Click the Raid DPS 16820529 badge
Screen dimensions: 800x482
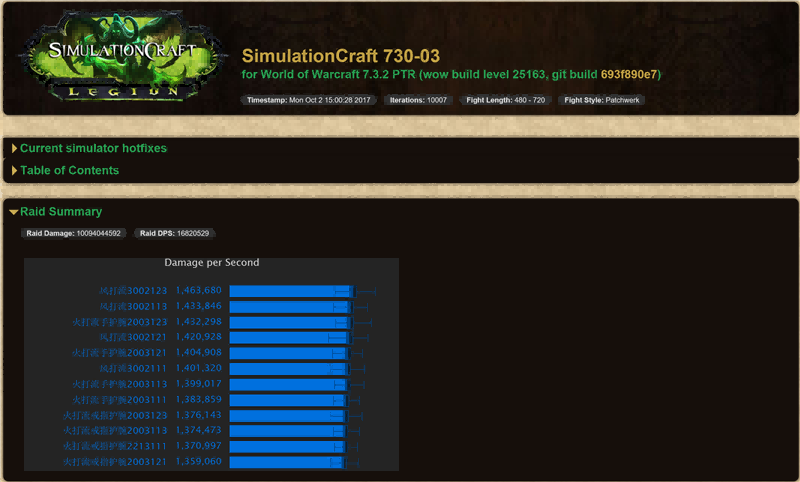tap(174, 233)
